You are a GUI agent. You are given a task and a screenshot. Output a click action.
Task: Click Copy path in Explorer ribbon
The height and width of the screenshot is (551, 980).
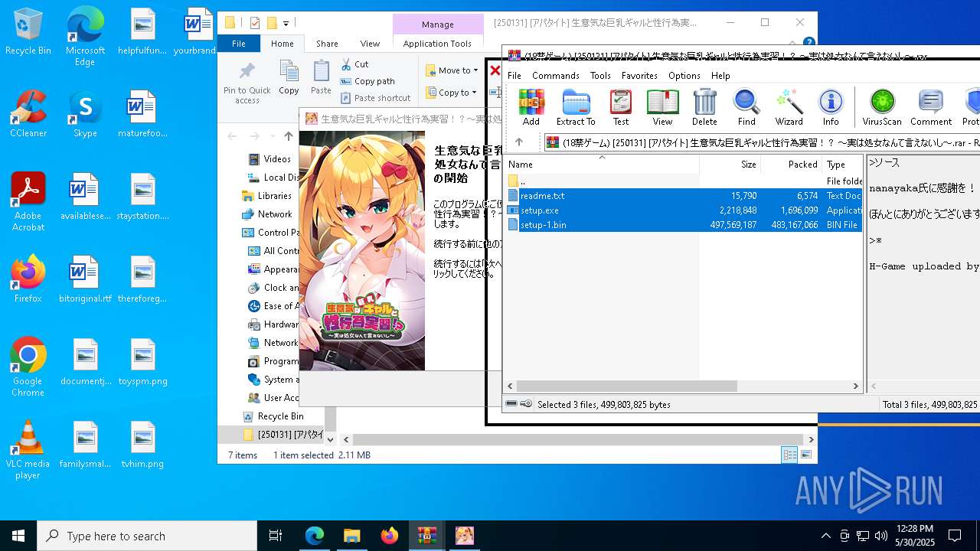pos(367,81)
